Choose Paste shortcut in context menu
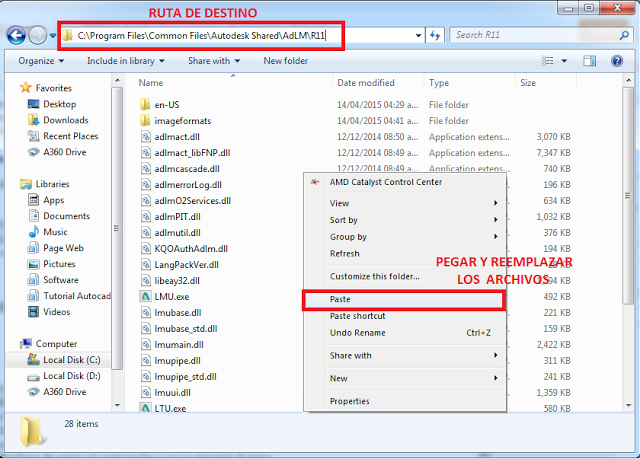This screenshot has height=459, width=640. click(405, 316)
